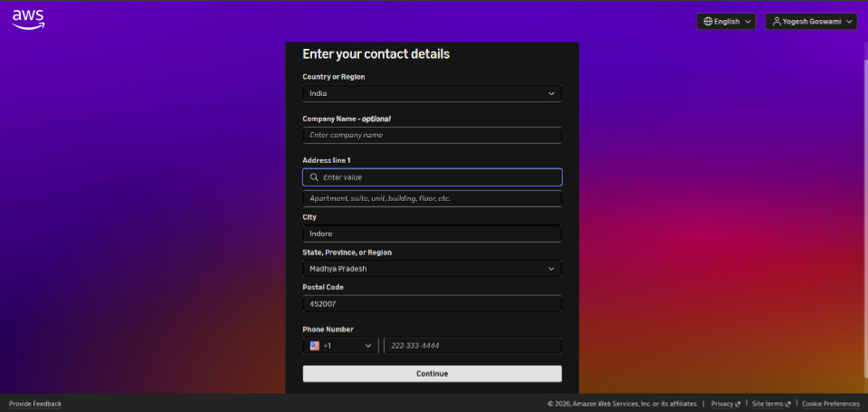Click the Country or Region label

click(x=334, y=77)
